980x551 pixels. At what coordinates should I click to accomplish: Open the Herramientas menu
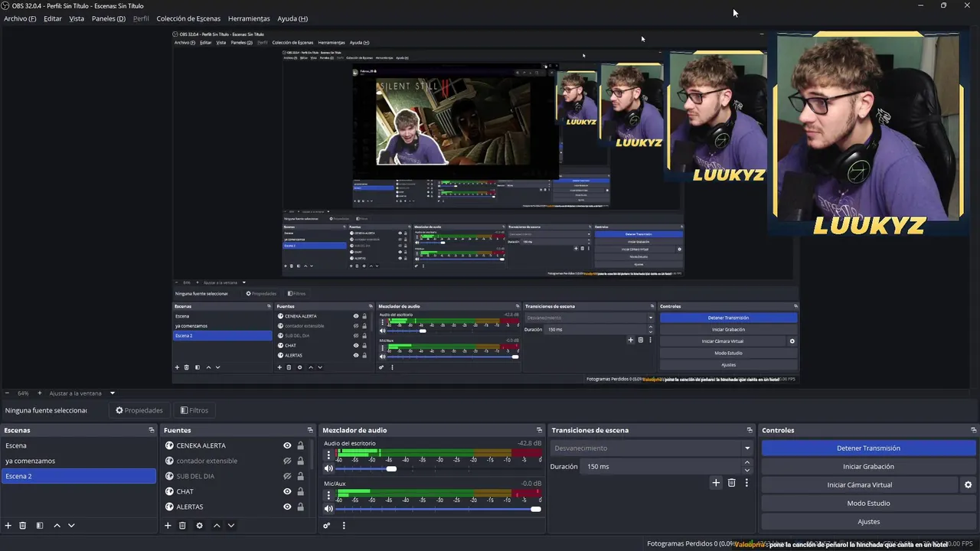coord(249,18)
